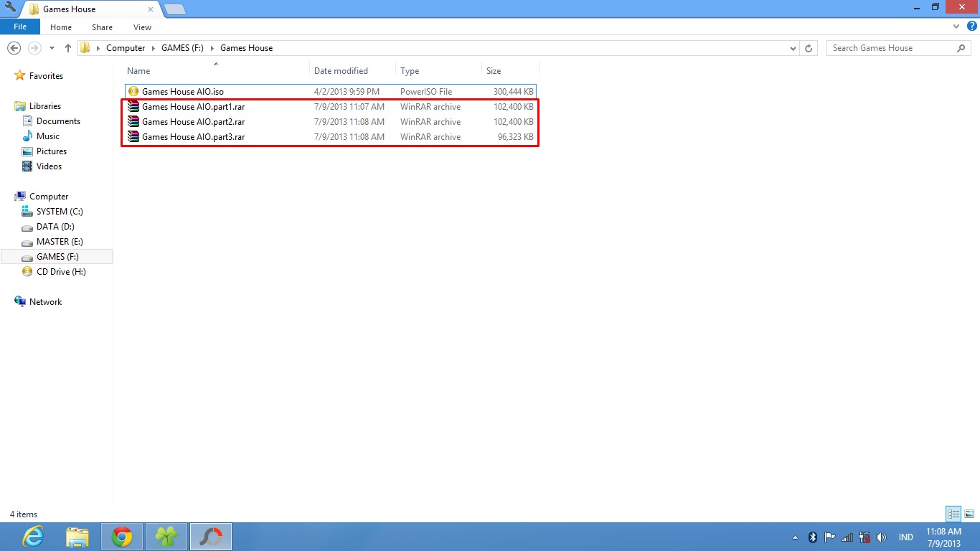Launch Internet Explorer from the taskbar
The width and height of the screenshot is (980, 551).
pyautogui.click(x=33, y=537)
